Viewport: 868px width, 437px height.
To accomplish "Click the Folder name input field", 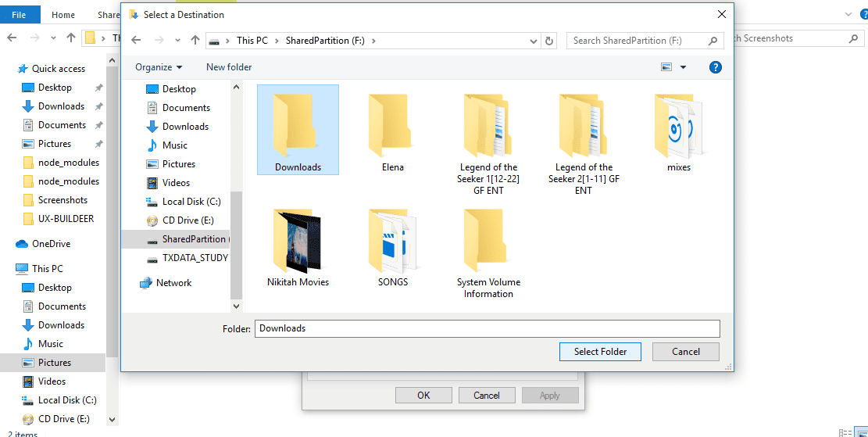I will click(x=488, y=328).
